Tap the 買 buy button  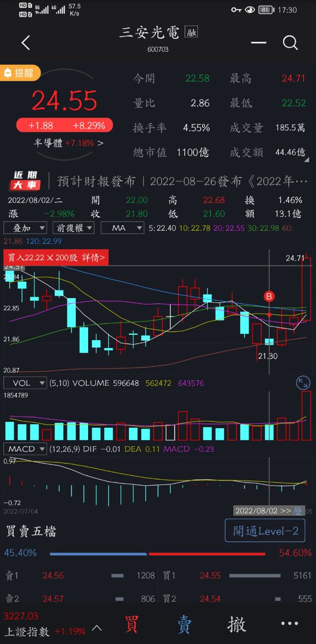click(132, 625)
